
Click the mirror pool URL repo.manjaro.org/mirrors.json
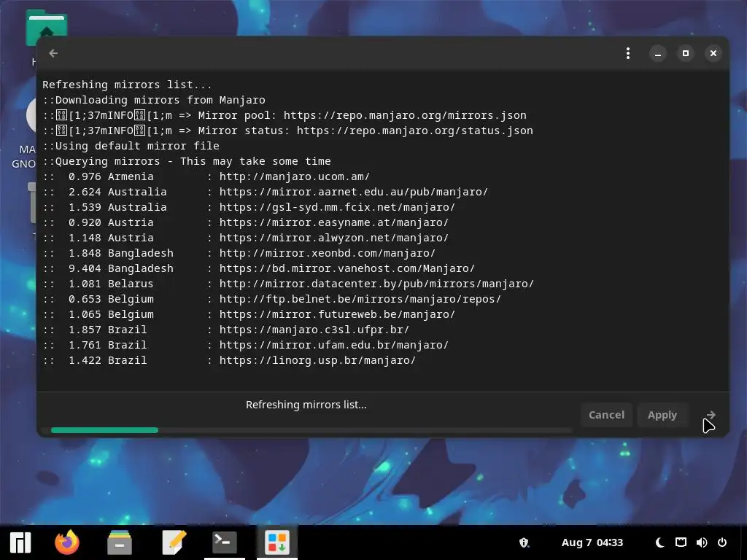tap(405, 115)
